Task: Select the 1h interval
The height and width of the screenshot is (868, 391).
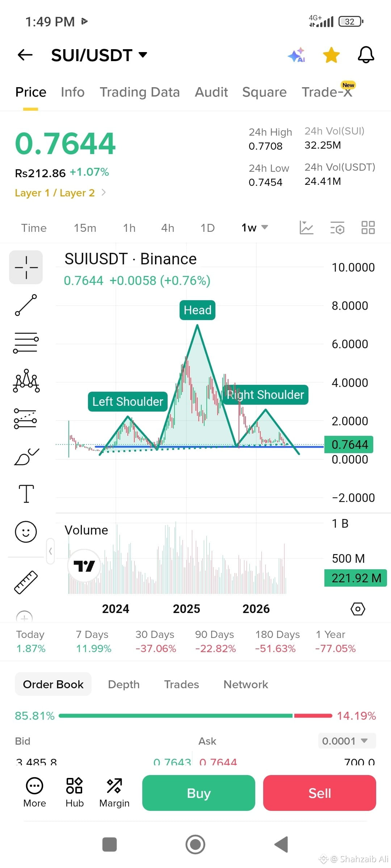Action: click(129, 228)
